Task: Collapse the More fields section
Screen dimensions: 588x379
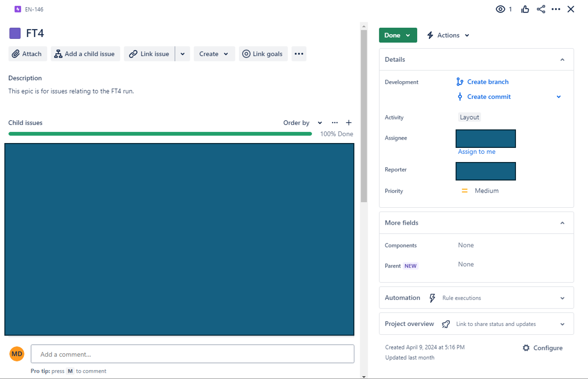Action: (562, 223)
